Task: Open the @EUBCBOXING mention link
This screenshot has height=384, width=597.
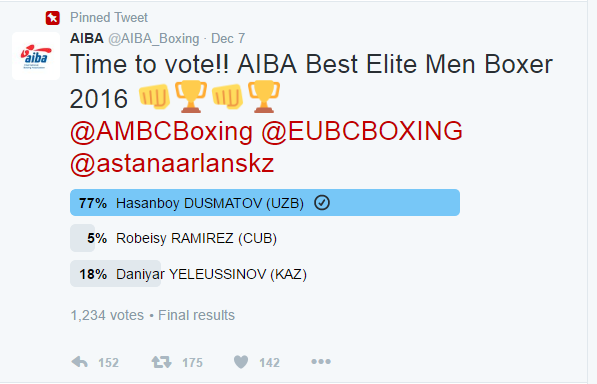Action: (362, 132)
